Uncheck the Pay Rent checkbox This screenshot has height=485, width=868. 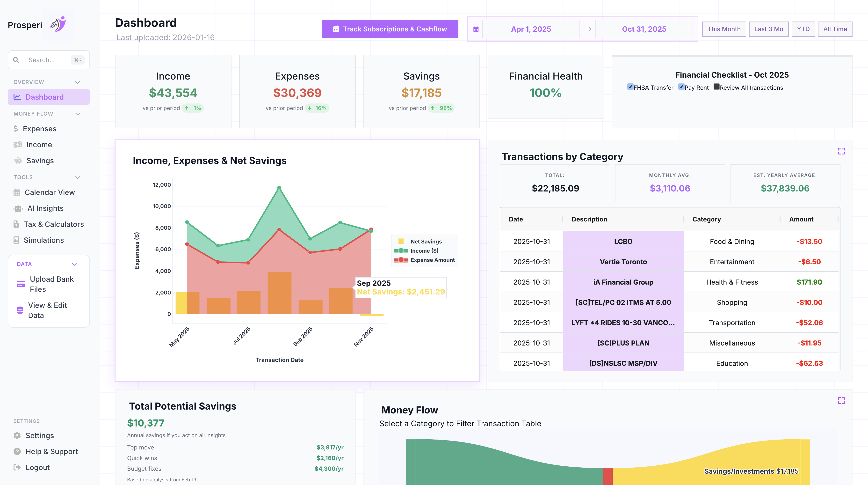pos(681,87)
